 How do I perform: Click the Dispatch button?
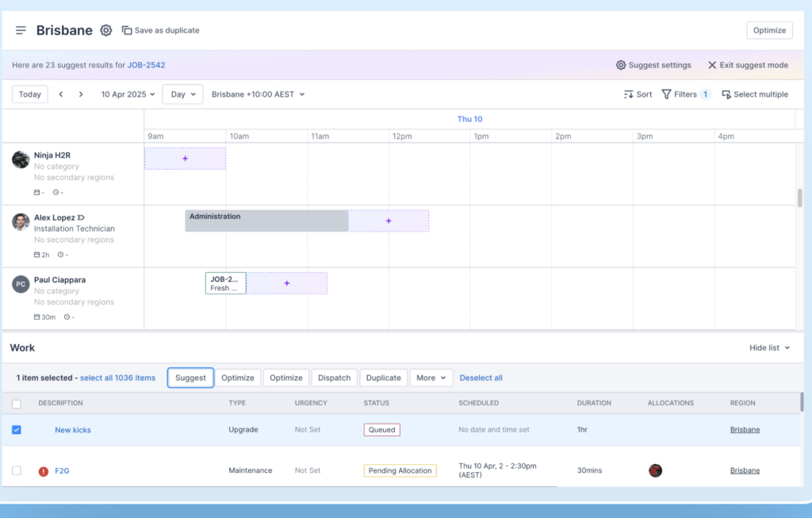pyautogui.click(x=334, y=378)
